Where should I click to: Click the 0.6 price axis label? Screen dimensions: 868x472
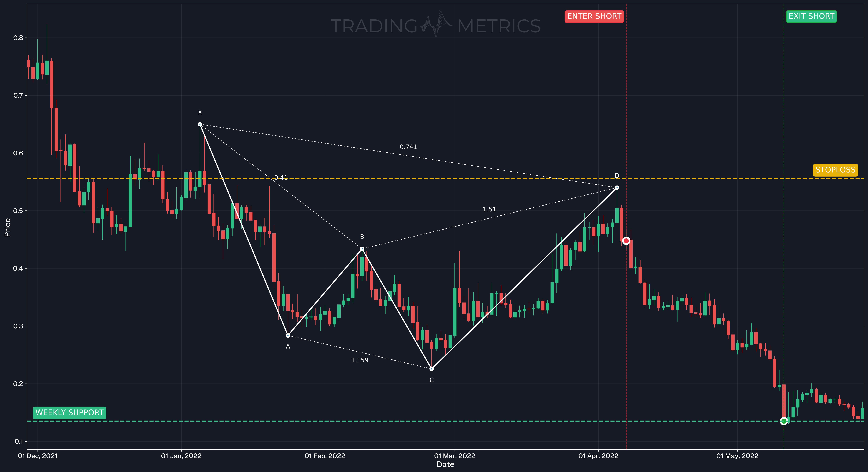pyautogui.click(x=18, y=153)
